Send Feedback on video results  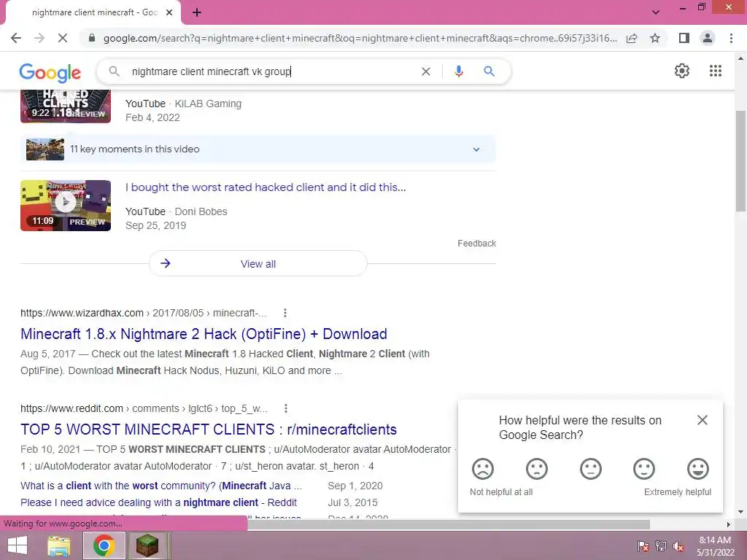click(x=476, y=244)
